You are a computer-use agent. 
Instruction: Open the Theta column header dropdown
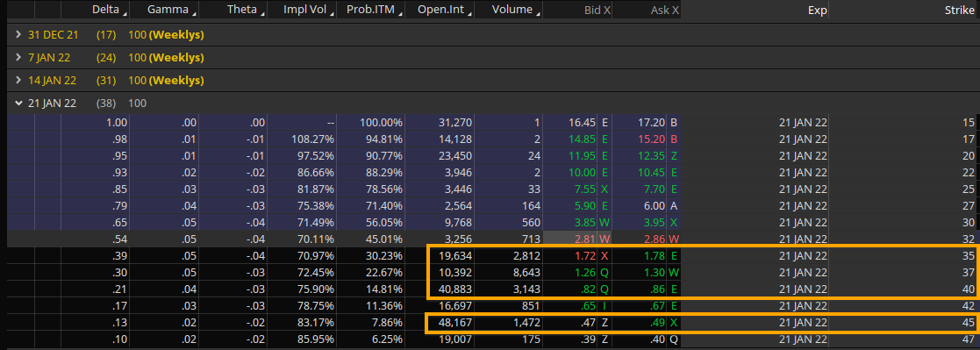tap(263, 13)
